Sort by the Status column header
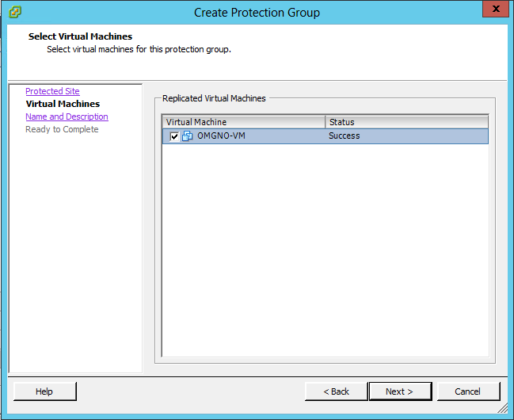This screenshot has width=514, height=420. (406, 122)
